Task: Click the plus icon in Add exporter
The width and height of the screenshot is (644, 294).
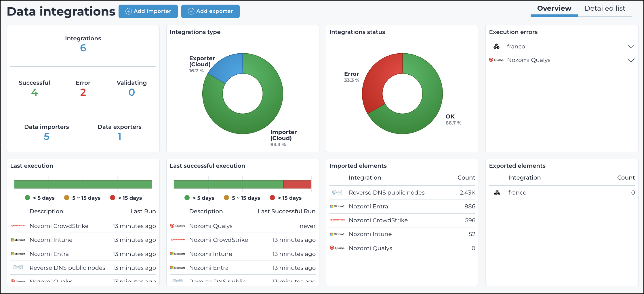Action: [191, 11]
